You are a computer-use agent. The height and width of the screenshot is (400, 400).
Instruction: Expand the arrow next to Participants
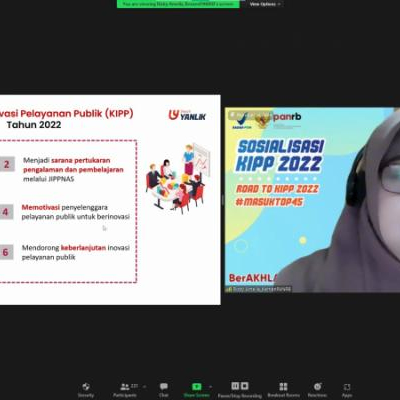pyautogui.click(x=144, y=387)
